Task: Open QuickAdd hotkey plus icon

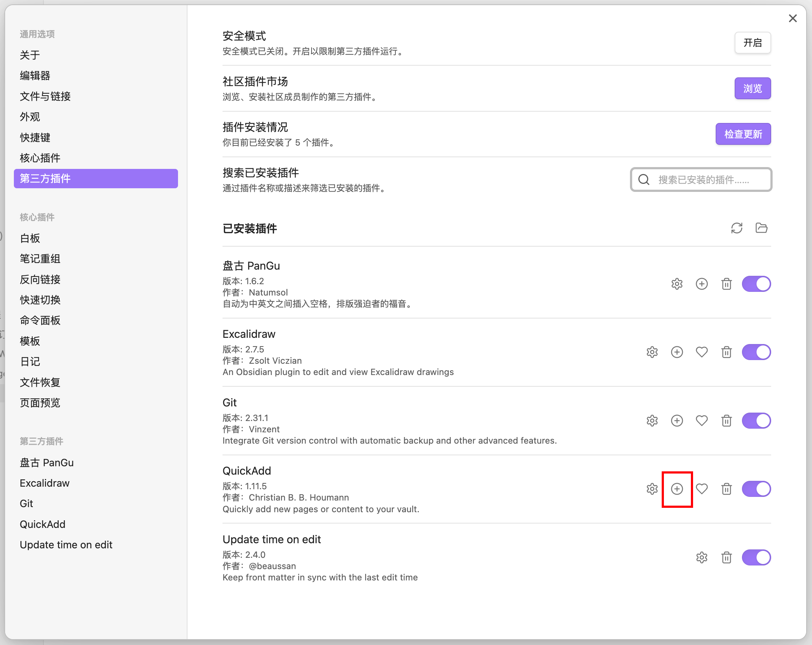Action: (677, 488)
